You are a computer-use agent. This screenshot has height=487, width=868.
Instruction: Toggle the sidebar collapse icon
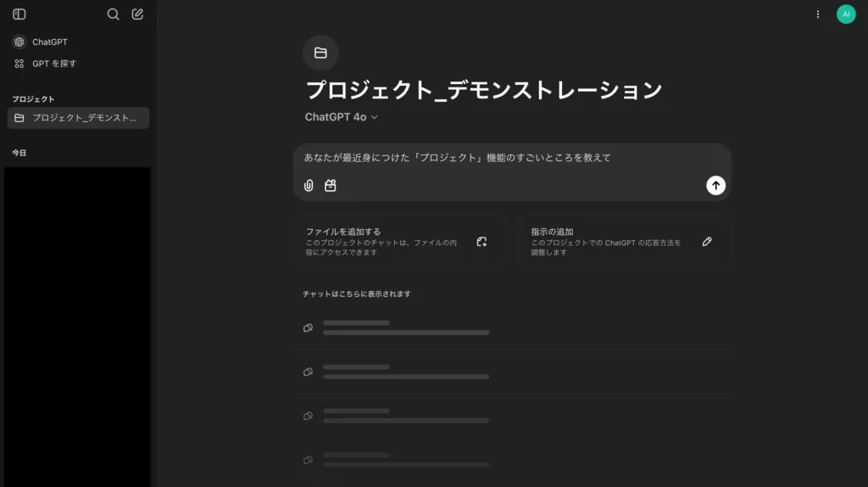[x=19, y=14]
